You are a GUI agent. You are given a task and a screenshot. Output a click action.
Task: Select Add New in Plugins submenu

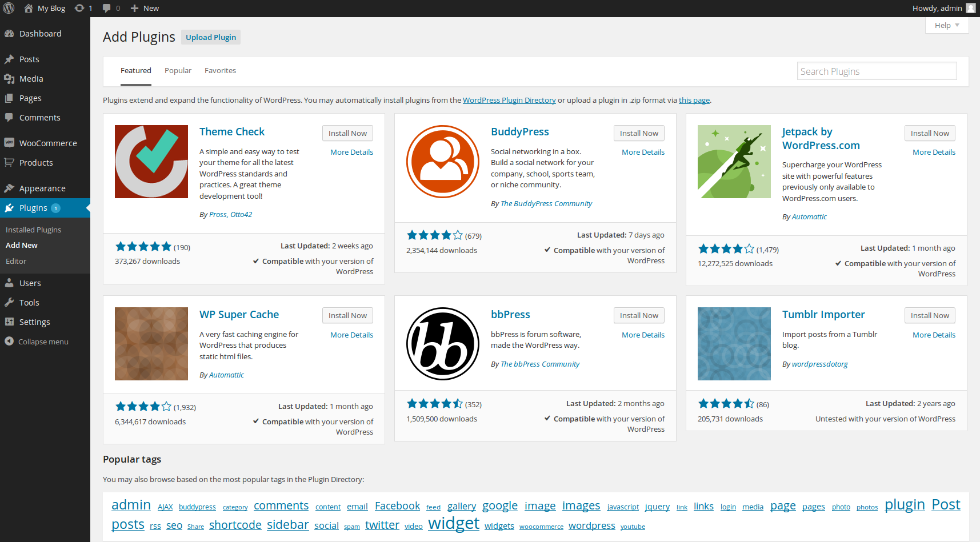coord(22,245)
